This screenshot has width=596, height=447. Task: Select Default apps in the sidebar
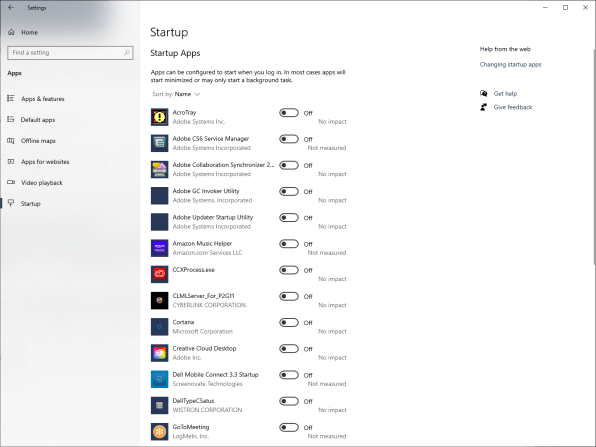(38, 120)
